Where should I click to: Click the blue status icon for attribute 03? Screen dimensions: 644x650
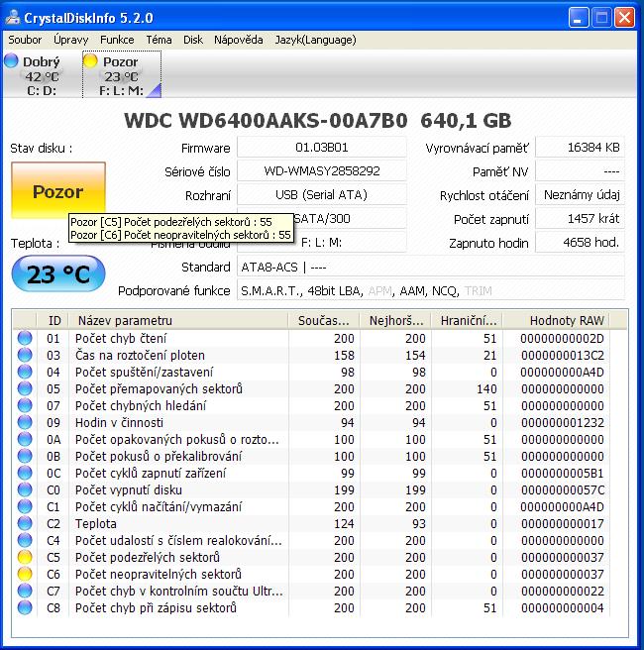coord(25,356)
